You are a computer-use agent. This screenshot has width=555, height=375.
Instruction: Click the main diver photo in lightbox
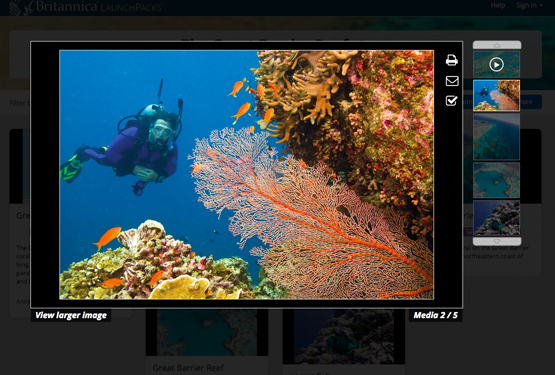[246, 175]
